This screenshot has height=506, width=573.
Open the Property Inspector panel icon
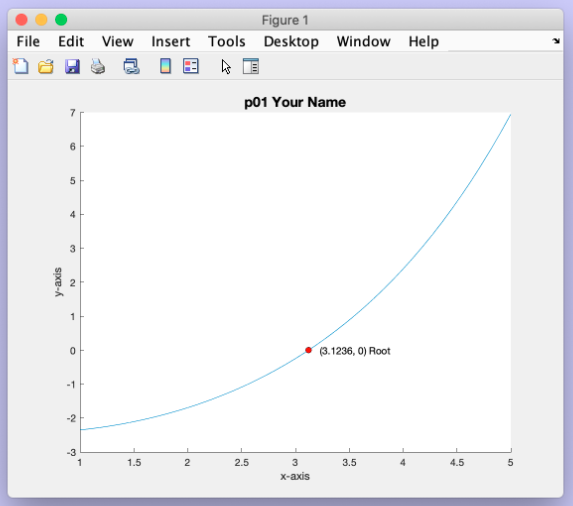[251, 66]
